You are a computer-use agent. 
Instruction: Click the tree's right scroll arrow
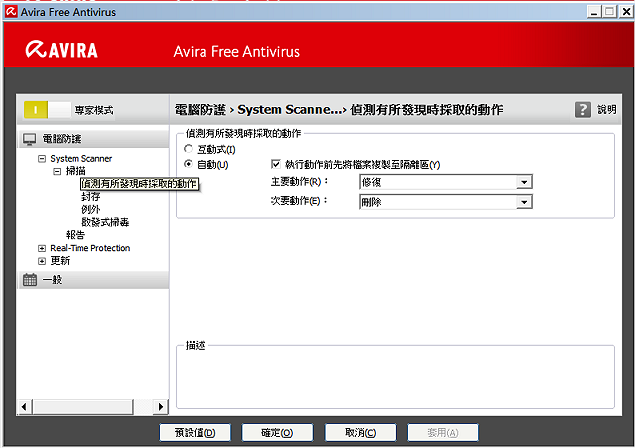click(x=161, y=407)
